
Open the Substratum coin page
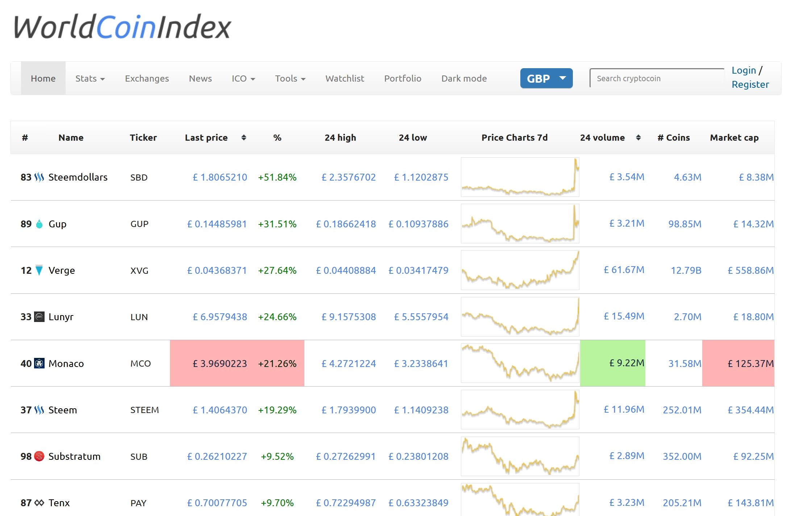click(x=74, y=457)
